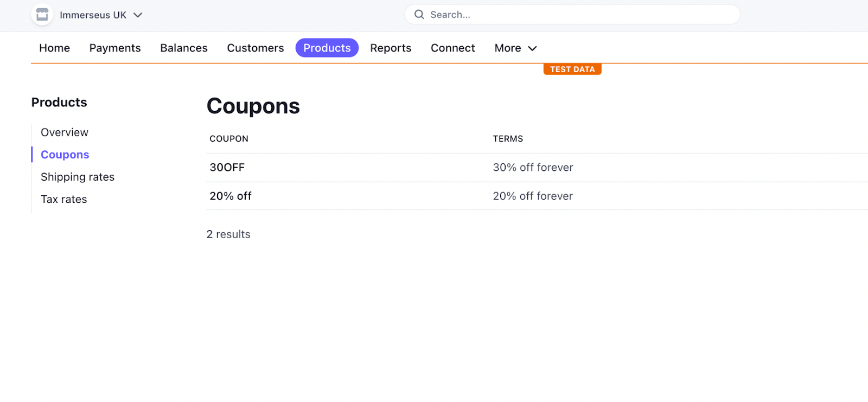Viewport: 868px width, 402px height.
Task: Click the search magnifying glass icon
Action: pyautogui.click(x=419, y=15)
